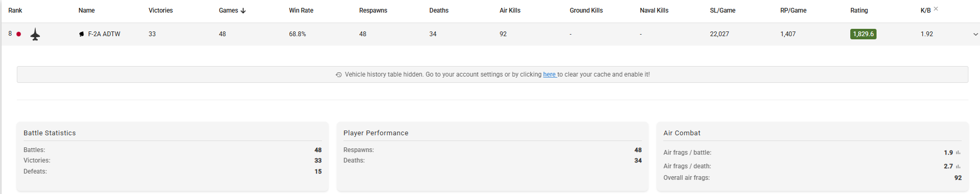The height and width of the screenshot is (194, 980).
Task: Sort table by Name column
Action: 87,10
